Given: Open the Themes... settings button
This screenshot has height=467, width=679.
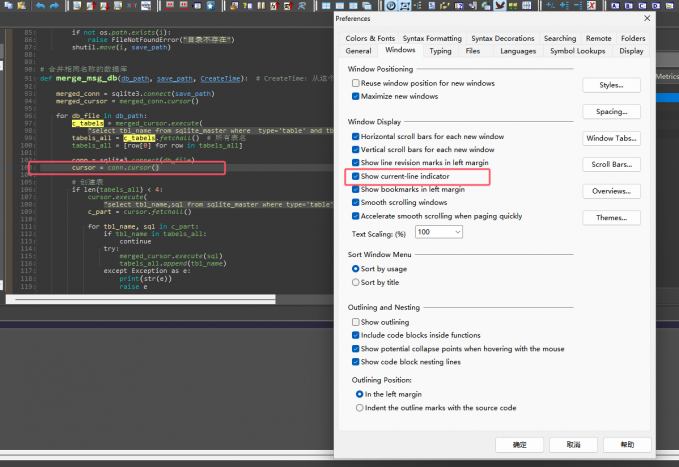Looking at the screenshot, I should 611,217.
